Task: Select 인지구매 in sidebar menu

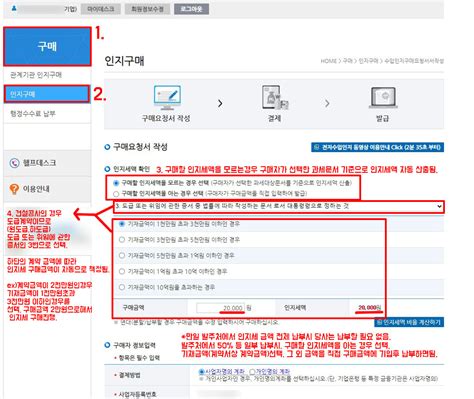Action: 47,94
